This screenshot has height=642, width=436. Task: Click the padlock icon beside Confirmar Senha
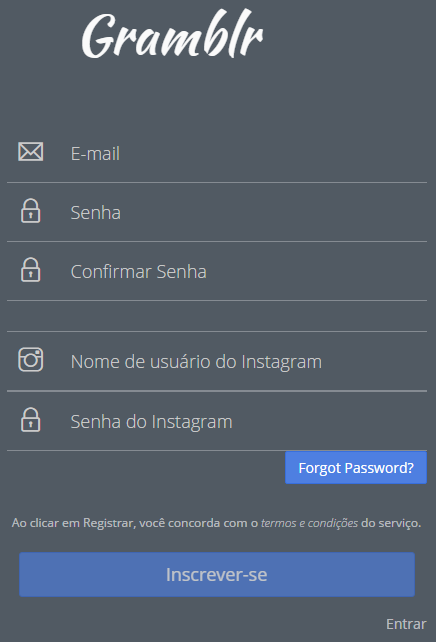[x=31, y=270]
